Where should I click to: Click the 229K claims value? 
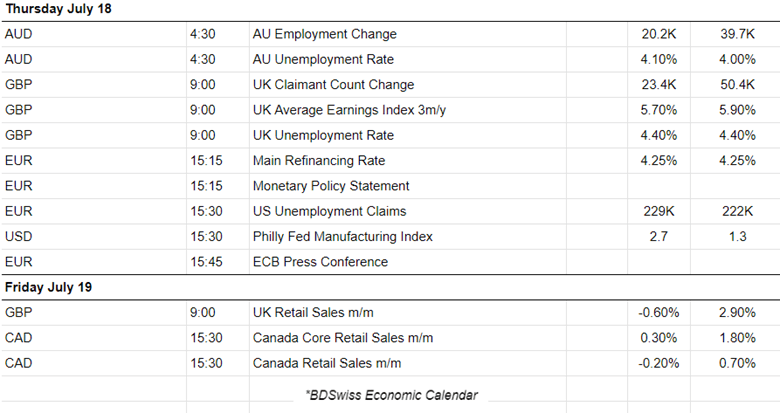point(656,211)
